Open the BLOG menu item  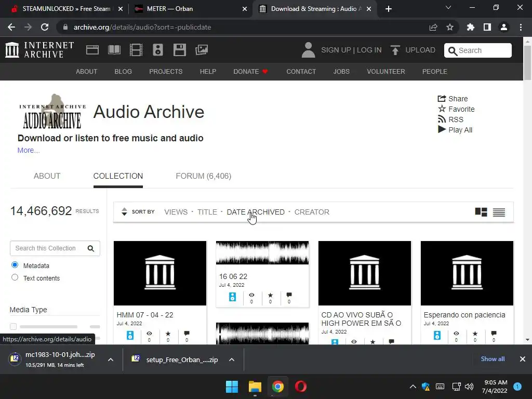[123, 72]
